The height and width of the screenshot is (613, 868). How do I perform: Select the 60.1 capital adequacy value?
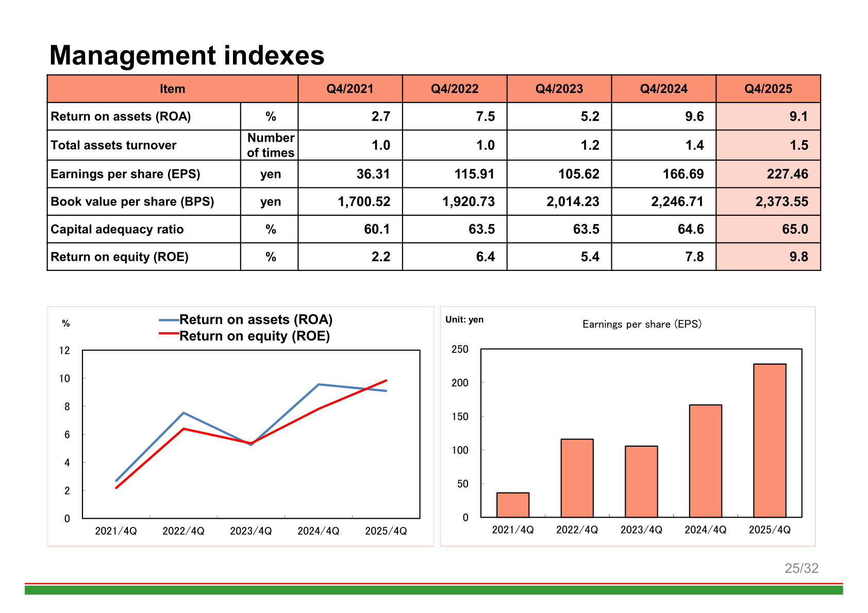(x=377, y=229)
